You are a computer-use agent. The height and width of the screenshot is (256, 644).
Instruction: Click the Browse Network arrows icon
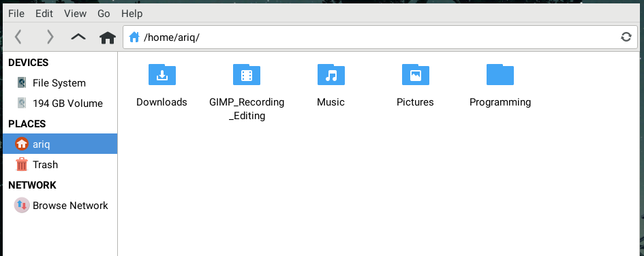click(x=22, y=205)
